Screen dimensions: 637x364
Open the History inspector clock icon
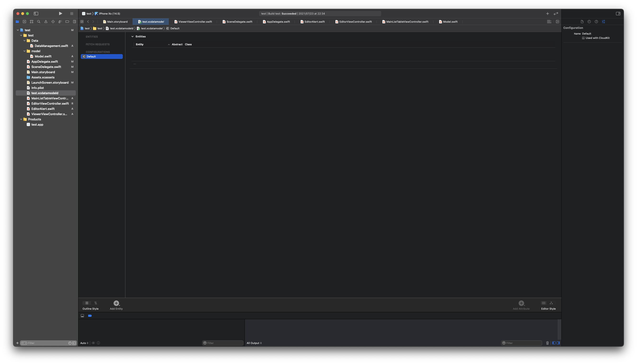tap(589, 22)
